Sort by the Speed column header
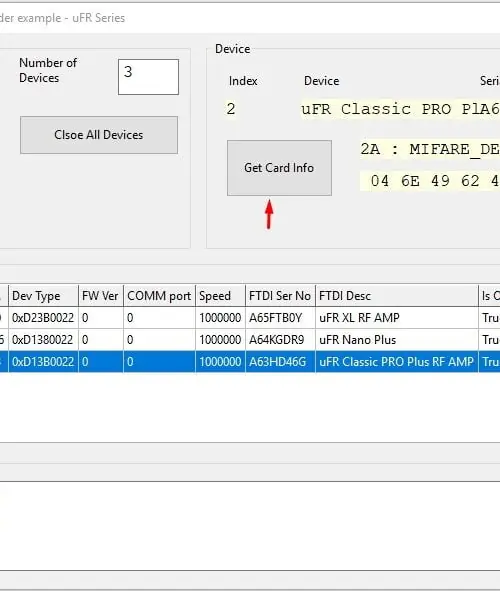The image size is (500, 591). (x=220, y=296)
